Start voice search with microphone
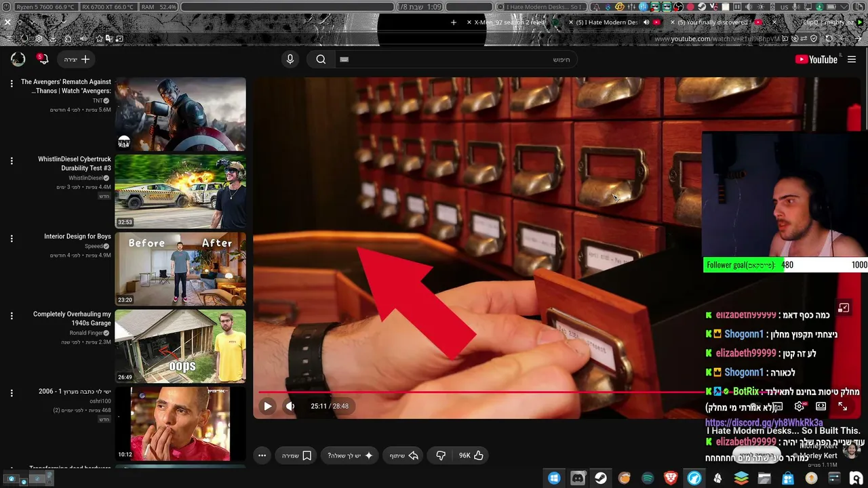868x488 pixels. pos(290,60)
